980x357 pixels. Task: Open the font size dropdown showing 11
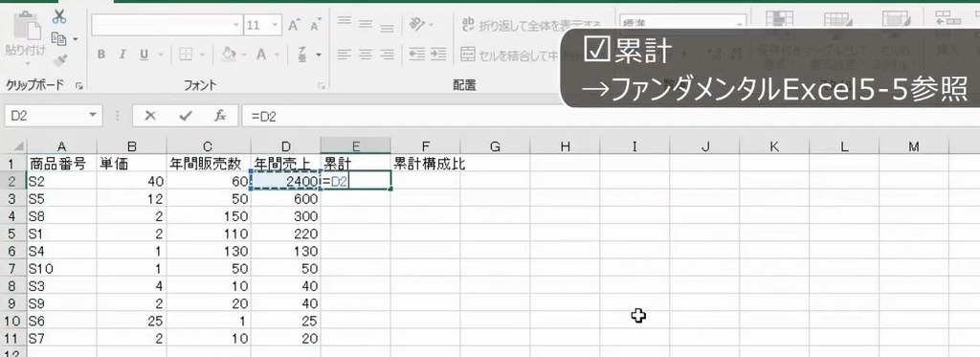click(276, 26)
